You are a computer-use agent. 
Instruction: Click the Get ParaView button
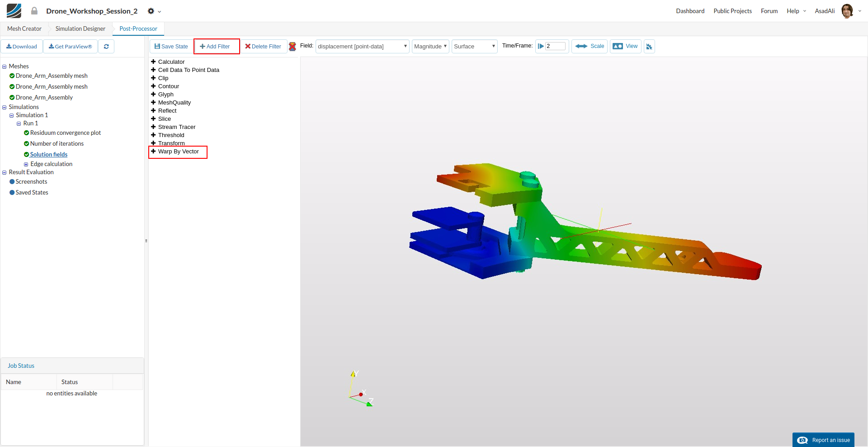[70, 47]
